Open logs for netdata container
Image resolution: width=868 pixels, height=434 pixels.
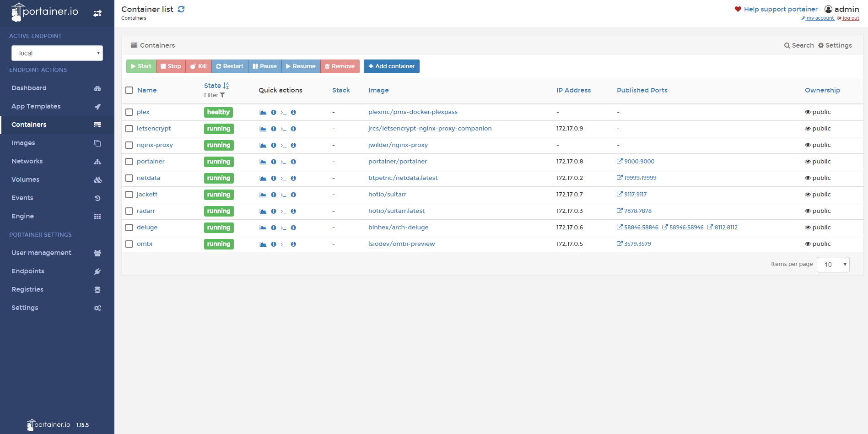click(x=274, y=178)
